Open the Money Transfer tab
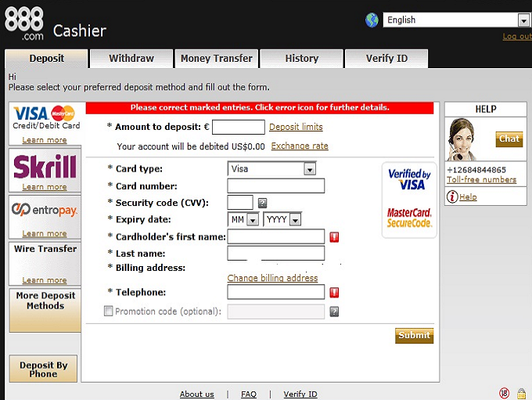This screenshot has height=400, width=532. click(217, 59)
